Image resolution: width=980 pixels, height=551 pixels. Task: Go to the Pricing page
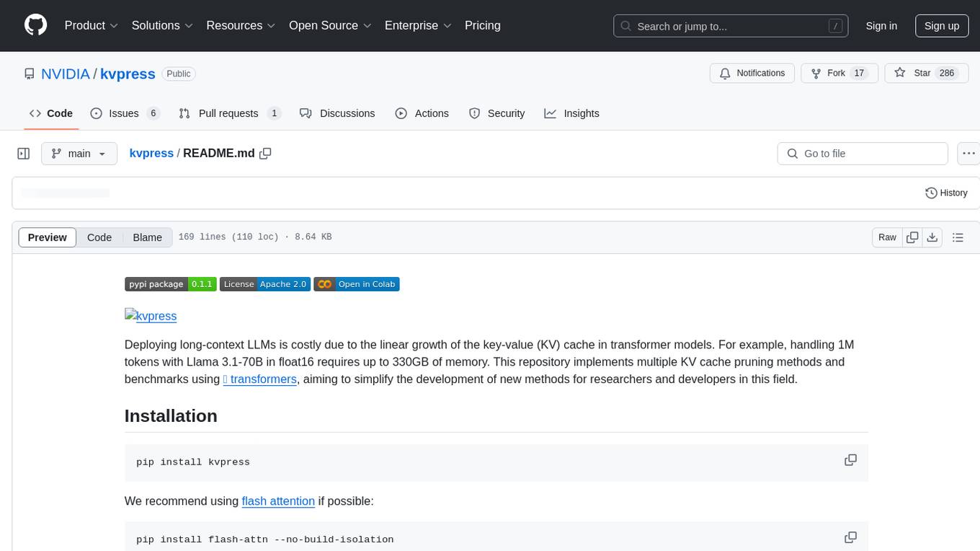[483, 25]
